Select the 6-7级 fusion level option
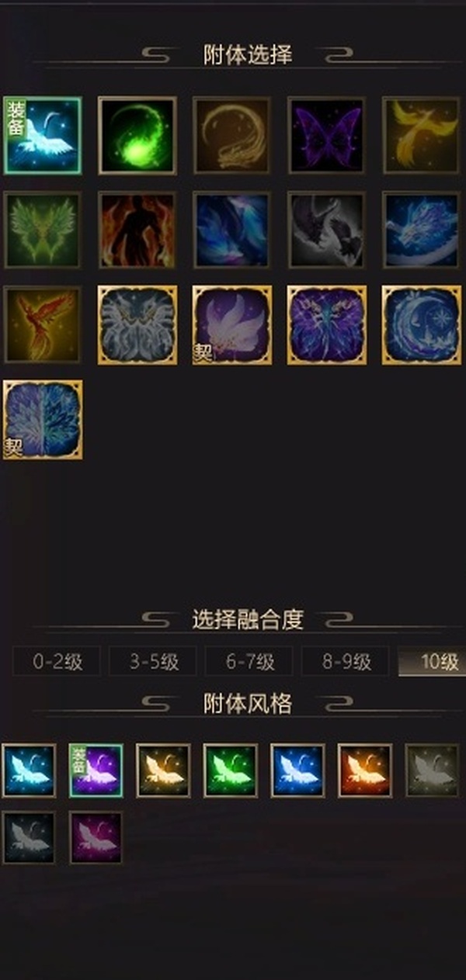This screenshot has height=980, width=466. pos(249,662)
